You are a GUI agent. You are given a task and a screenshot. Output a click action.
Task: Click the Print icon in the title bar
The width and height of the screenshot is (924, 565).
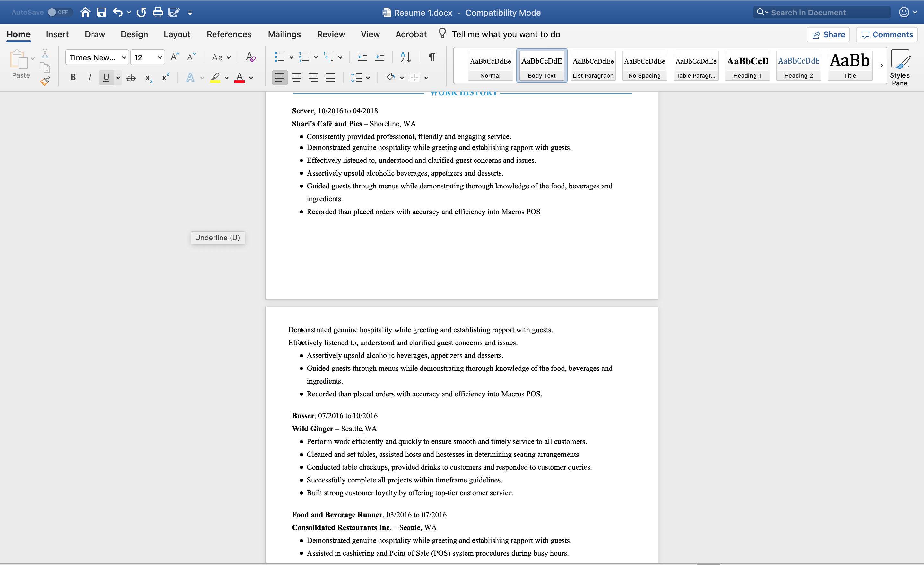pos(158,13)
